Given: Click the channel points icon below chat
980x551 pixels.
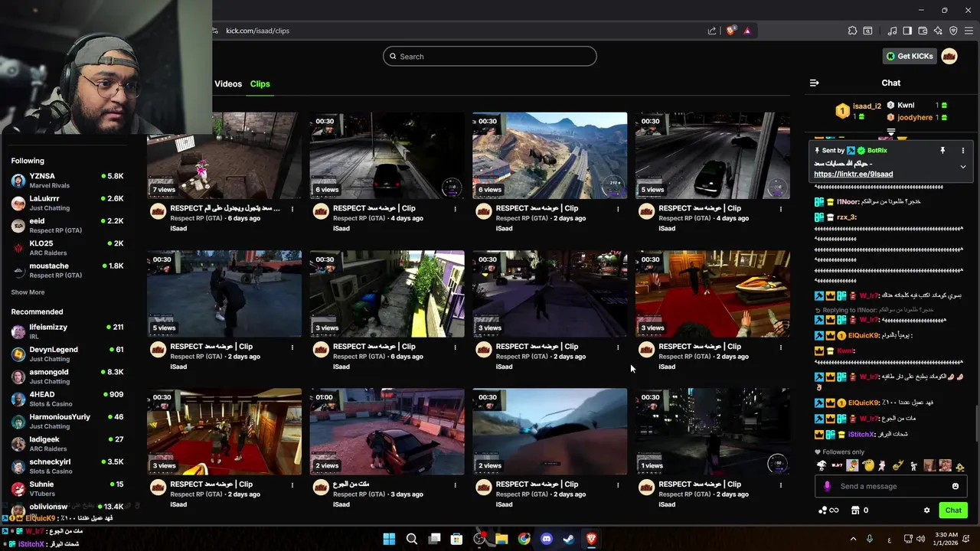Looking at the screenshot, I should tap(828, 510).
